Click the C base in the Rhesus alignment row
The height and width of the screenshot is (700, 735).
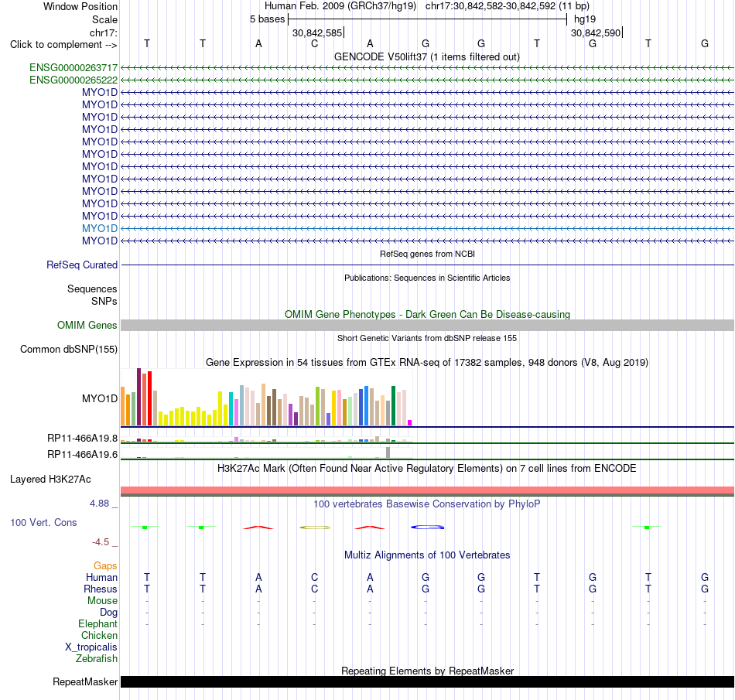coord(315,589)
